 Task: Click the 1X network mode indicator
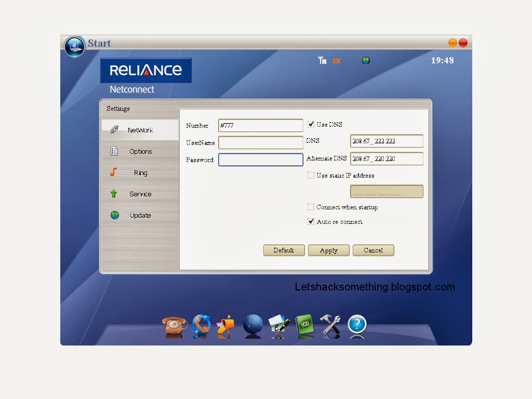point(336,61)
